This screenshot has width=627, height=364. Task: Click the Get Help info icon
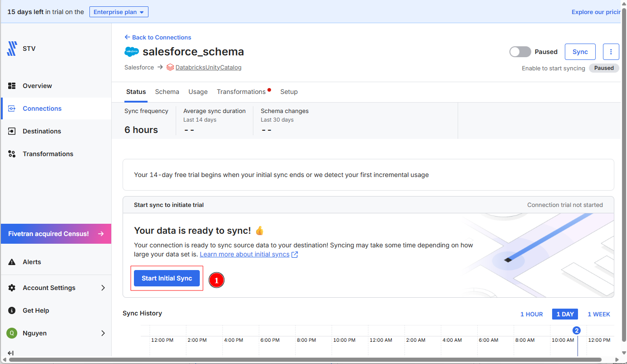(x=12, y=310)
